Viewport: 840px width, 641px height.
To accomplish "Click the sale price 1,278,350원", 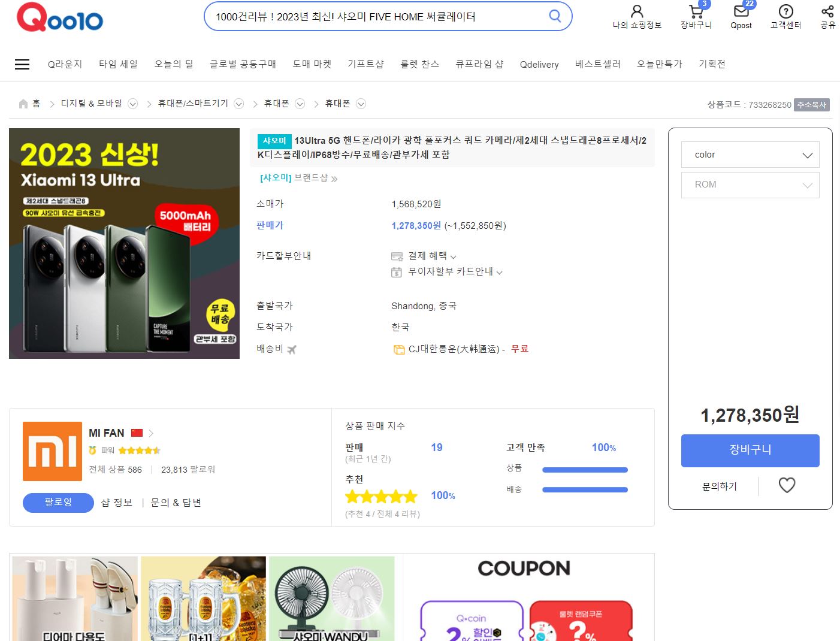I will (416, 226).
